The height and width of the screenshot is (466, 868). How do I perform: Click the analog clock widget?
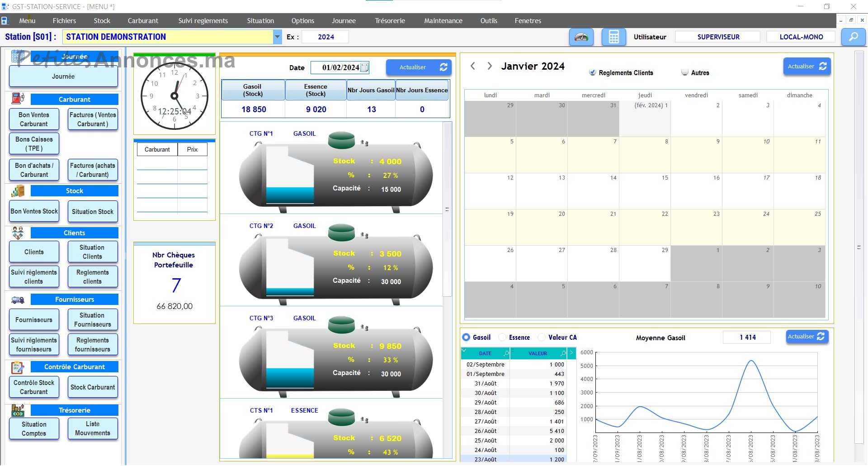pos(175,96)
